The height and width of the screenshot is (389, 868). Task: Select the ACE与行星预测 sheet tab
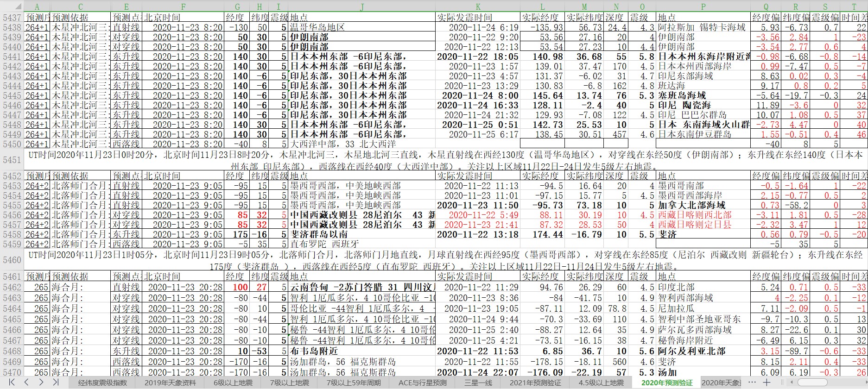(422, 383)
